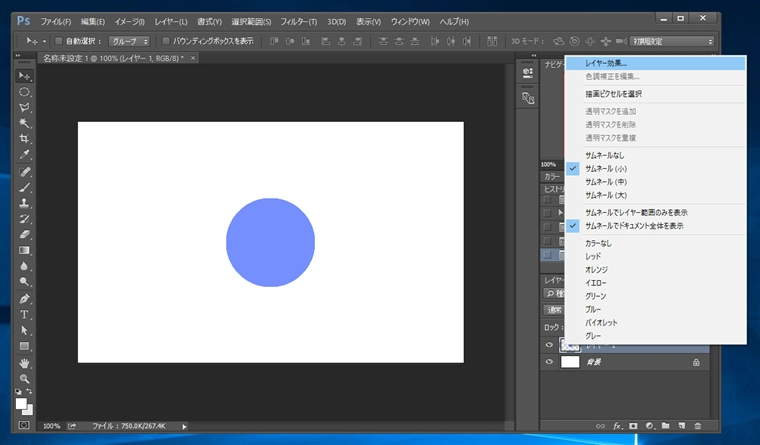Close the 名称未設定 1 document tab
Image resolution: width=760 pixels, height=445 pixels.
[x=193, y=58]
